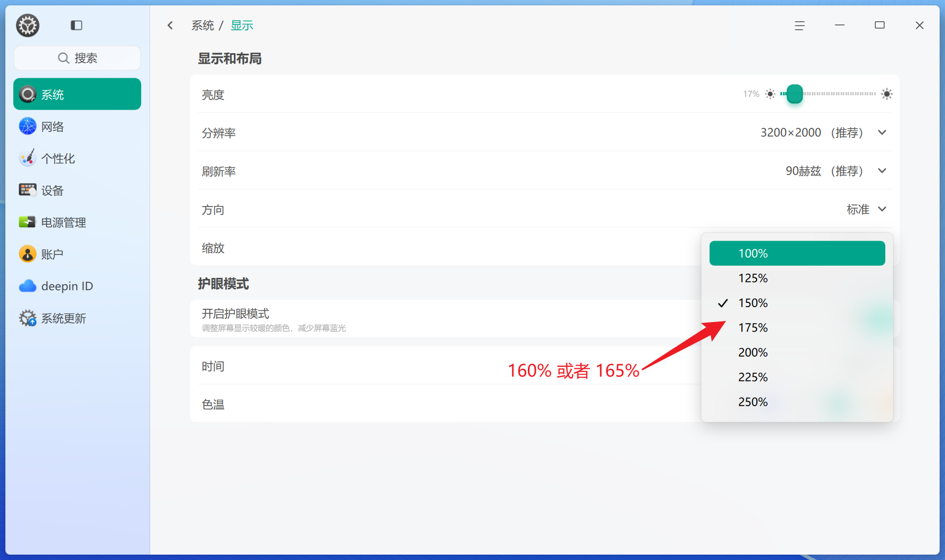Click the back arrow in the header
The image size is (945, 560).
click(170, 25)
